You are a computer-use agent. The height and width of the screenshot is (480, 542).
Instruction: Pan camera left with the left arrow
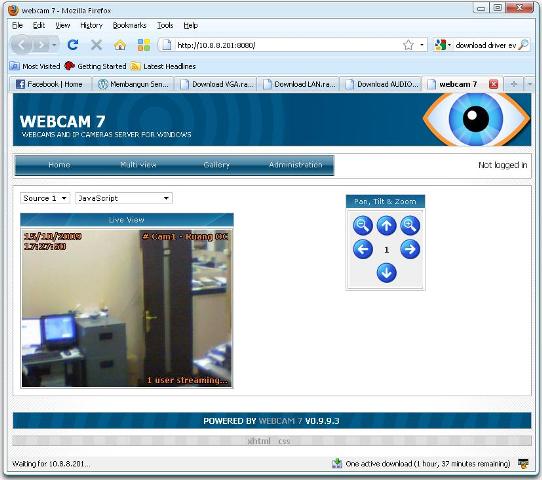[x=363, y=249]
